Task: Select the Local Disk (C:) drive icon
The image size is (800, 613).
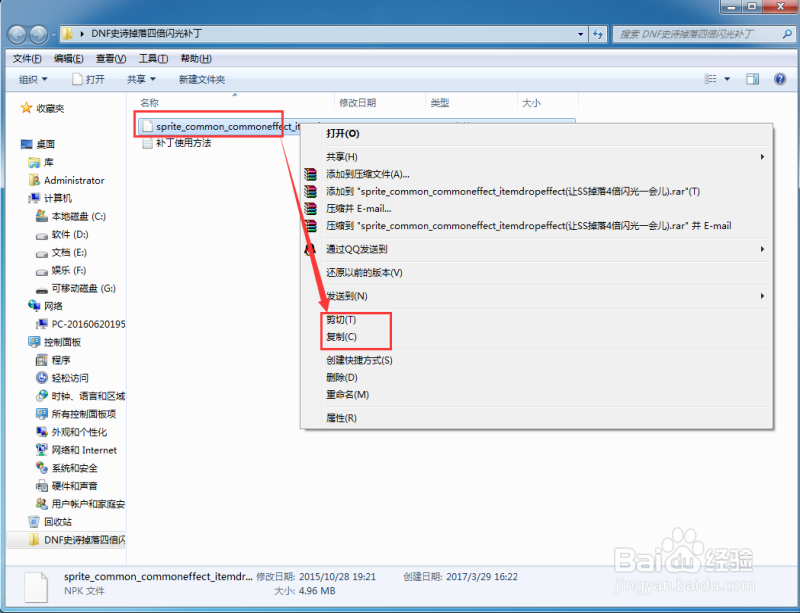Action: [x=42, y=216]
